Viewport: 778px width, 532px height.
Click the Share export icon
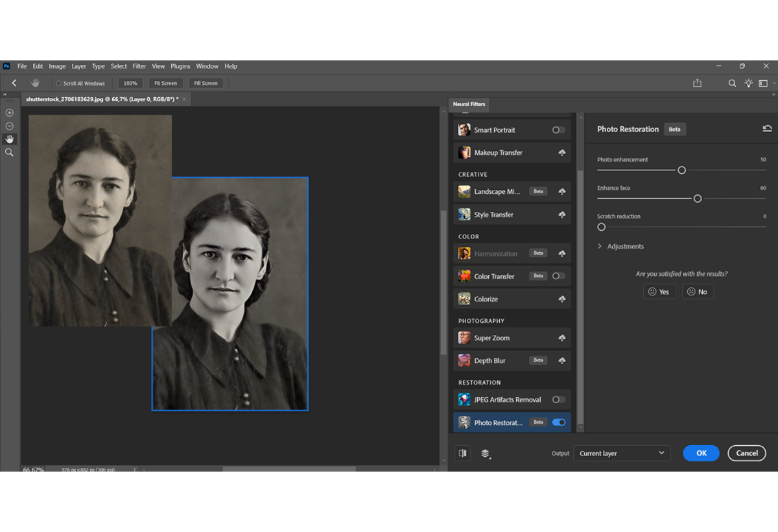click(x=698, y=83)
